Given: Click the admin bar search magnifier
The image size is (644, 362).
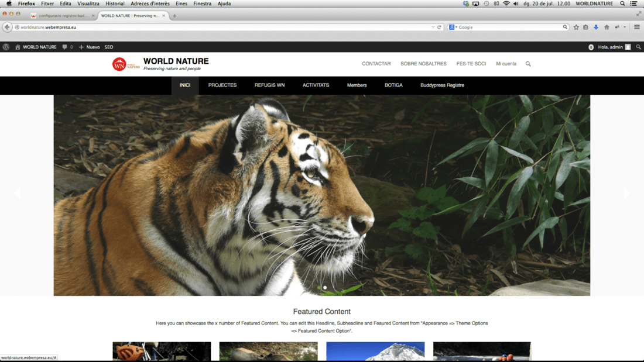Looking at the screenshot, I should (x=638, y=47).
